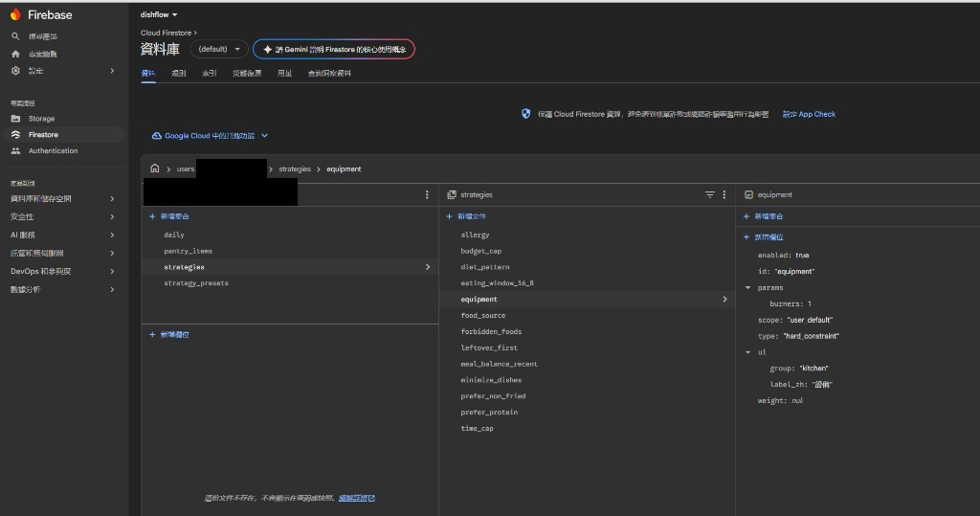980x516 pixels.
Task: Click strategies in the path breadcrumb
Action: click(295, 168)
